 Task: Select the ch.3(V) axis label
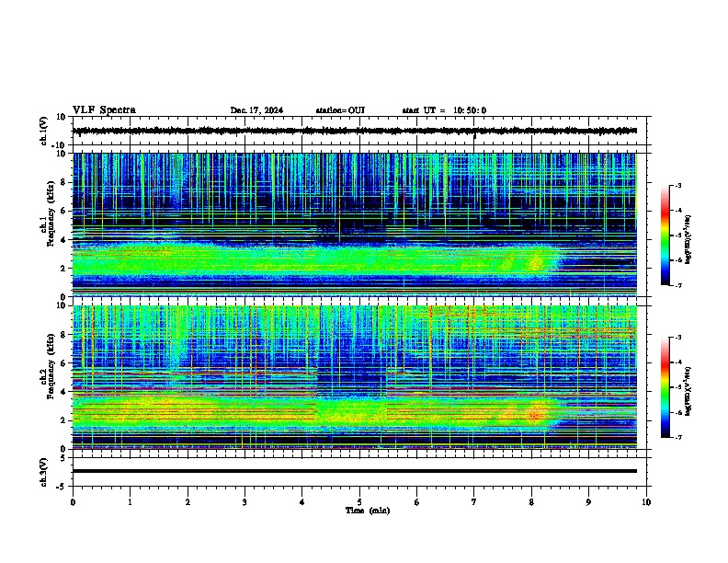pos(43,472)
